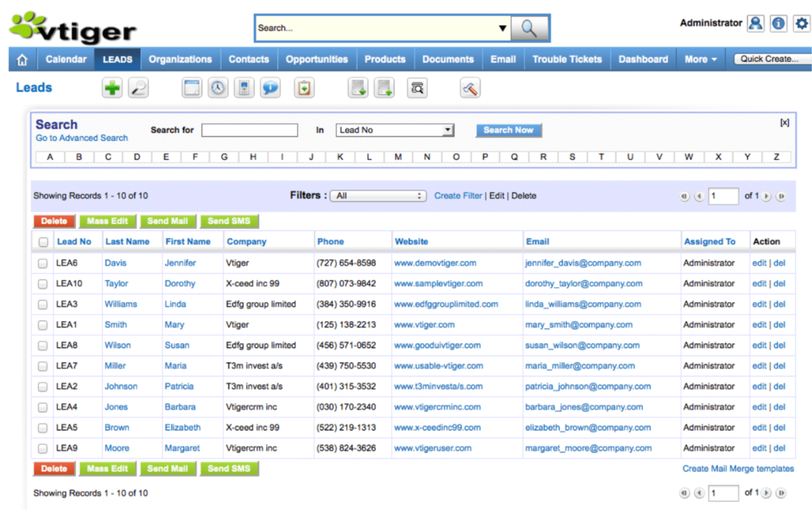
Task: Open the Go to Advanced Search link
Action: coord(82,138)
